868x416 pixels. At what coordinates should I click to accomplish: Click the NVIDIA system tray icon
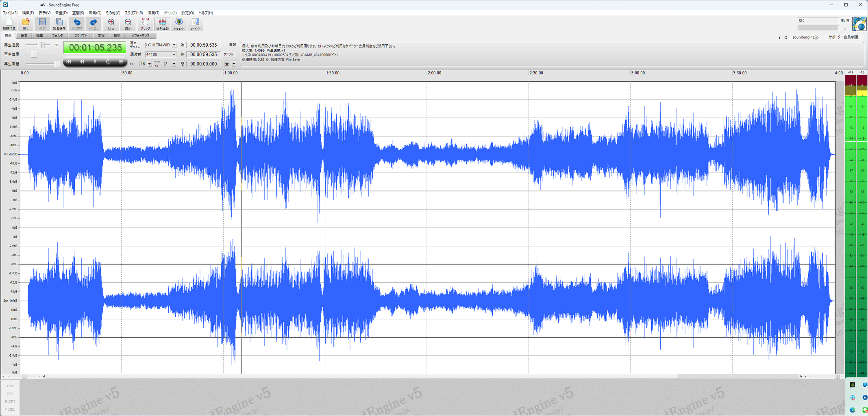point(853,385)
